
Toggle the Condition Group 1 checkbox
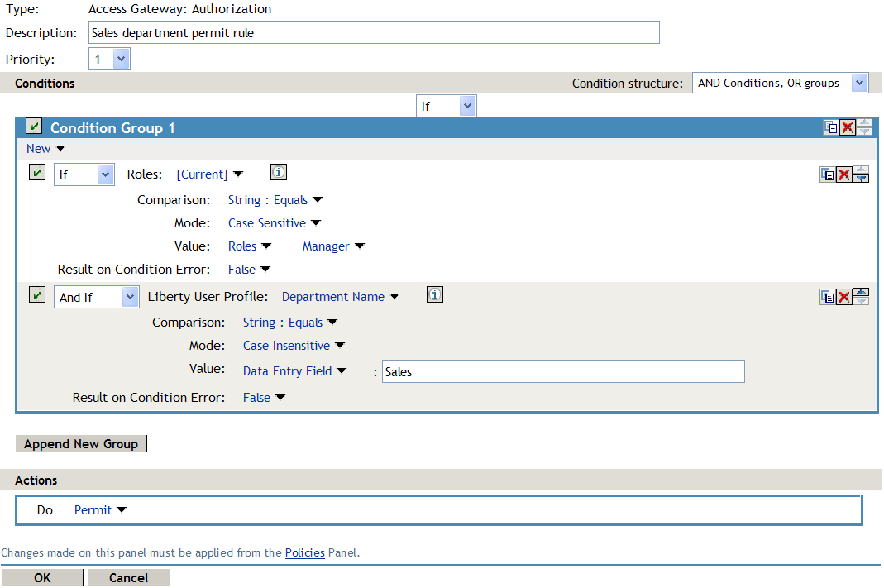[x=34, y=126]
